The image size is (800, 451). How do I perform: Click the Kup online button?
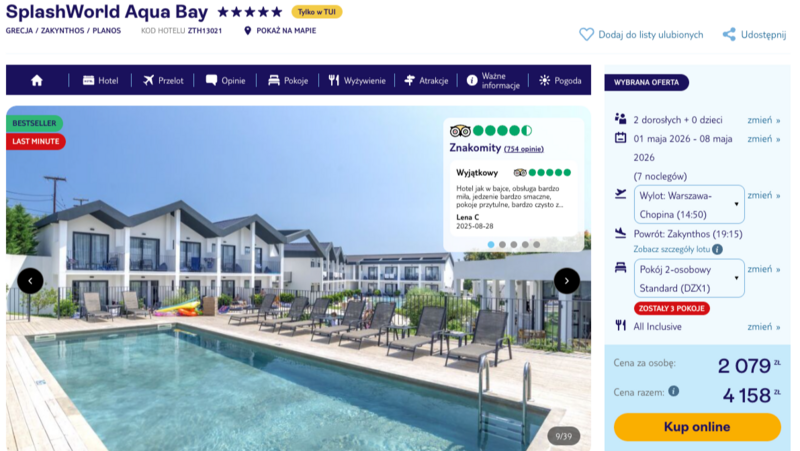pyautogui.click(x=697, y=427)
